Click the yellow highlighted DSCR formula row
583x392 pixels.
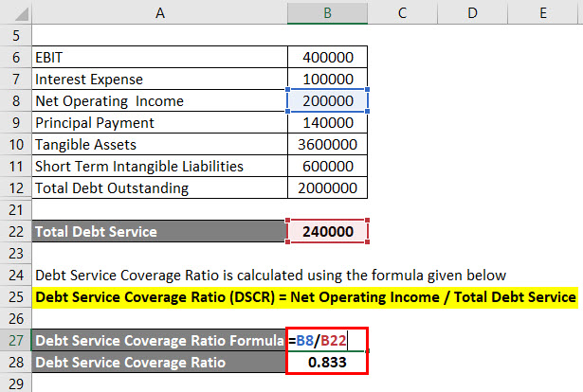point(305,297)
